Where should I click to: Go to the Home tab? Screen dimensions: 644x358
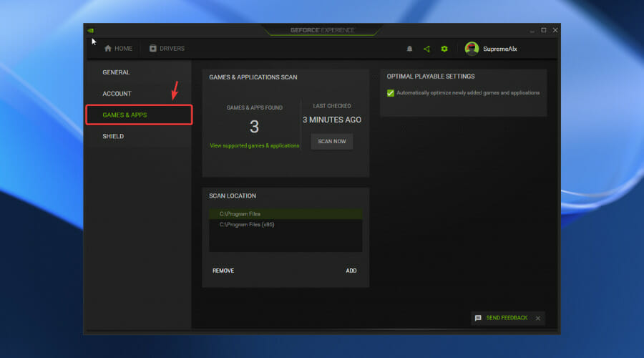(x=118, y=49)
